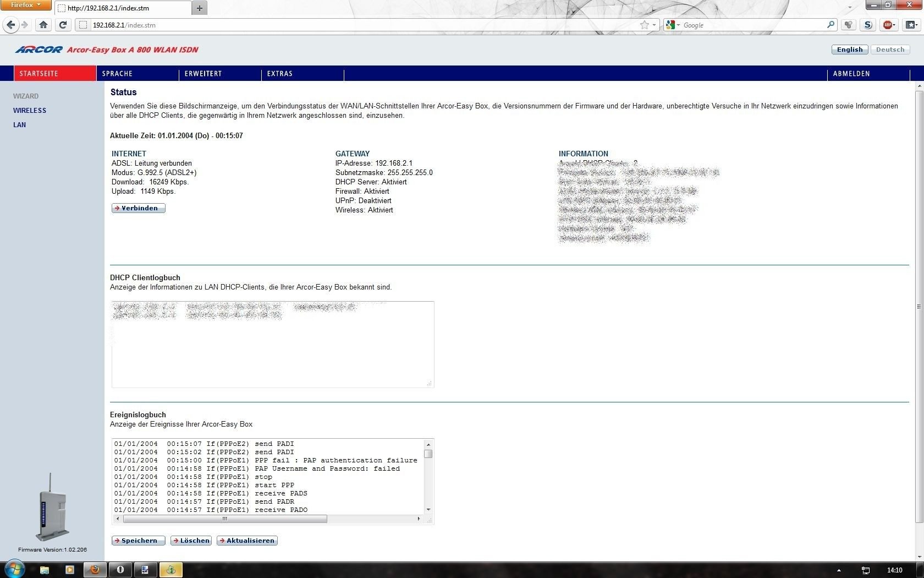Switch interface language to Deutsch
This screenshot has width=924, height=578.
pos(890,50)
